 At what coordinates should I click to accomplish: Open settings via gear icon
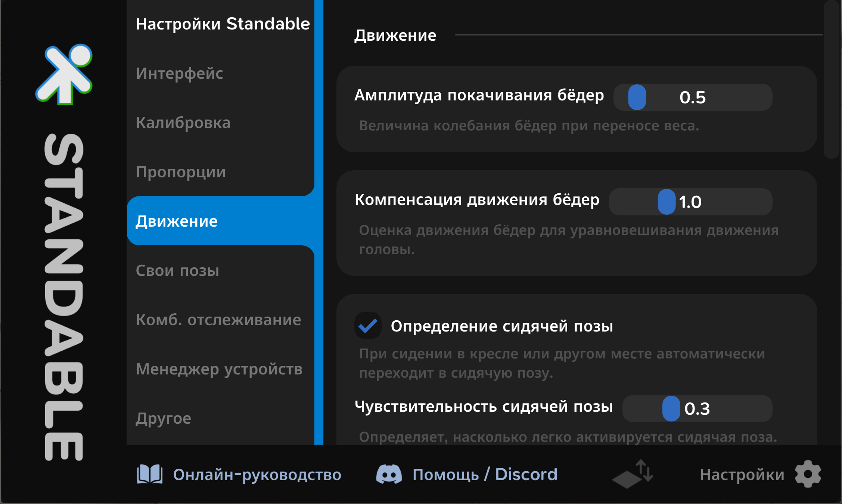click(x=807, y=475)
